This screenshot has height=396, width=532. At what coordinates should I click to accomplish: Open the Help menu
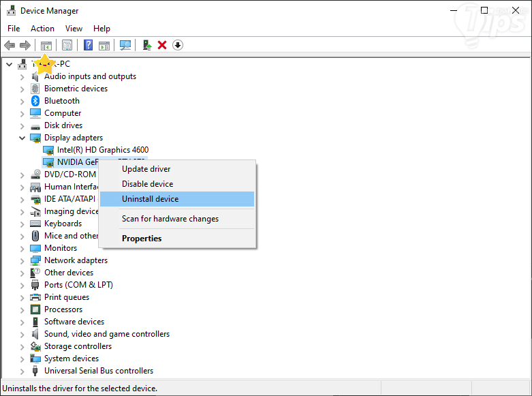[101, 29]
